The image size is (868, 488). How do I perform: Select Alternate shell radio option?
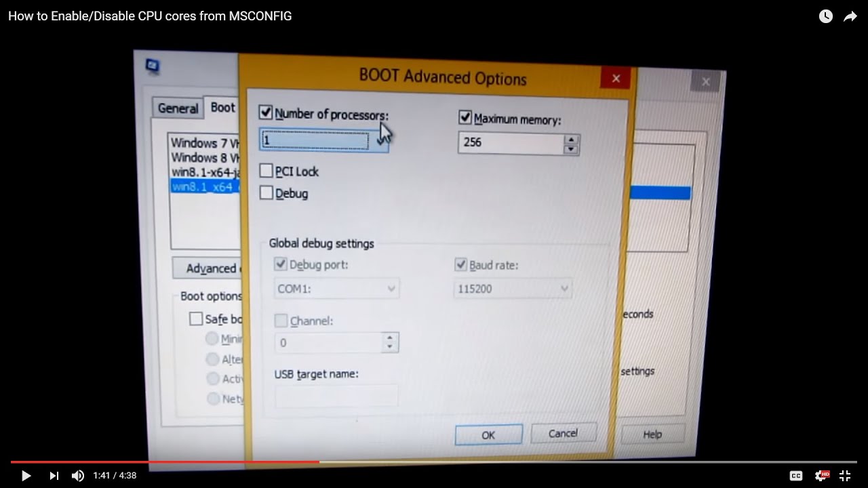click(212, 359)
